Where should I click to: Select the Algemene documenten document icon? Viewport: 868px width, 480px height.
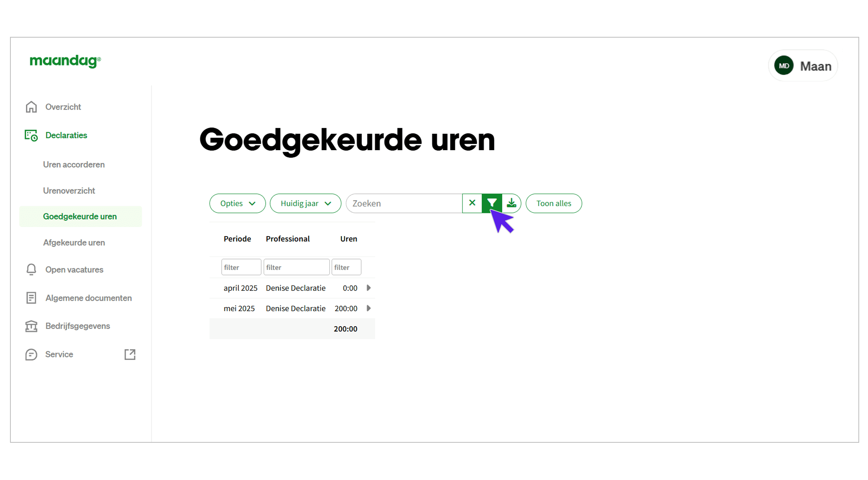[31, 298]
